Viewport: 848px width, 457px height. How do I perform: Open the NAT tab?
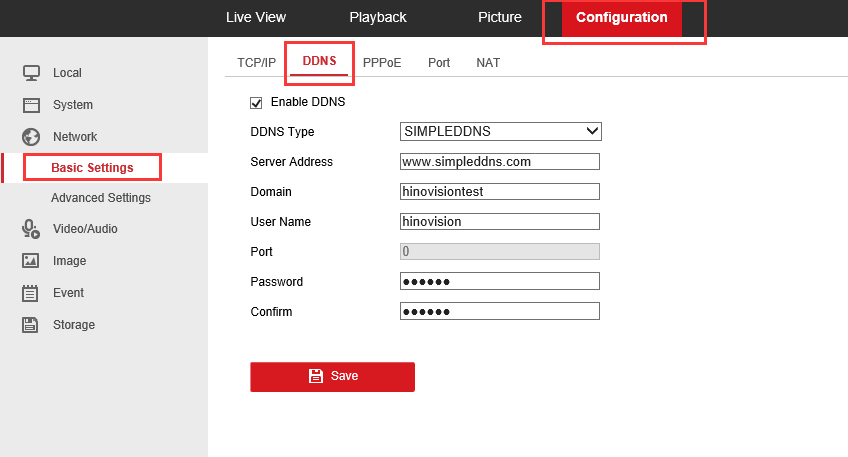coord(488,62)
